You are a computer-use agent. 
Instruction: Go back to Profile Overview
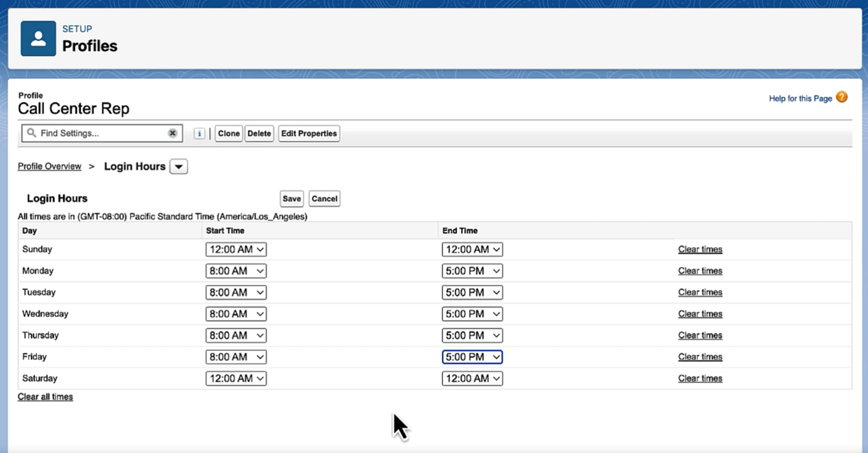click(49, 167)
